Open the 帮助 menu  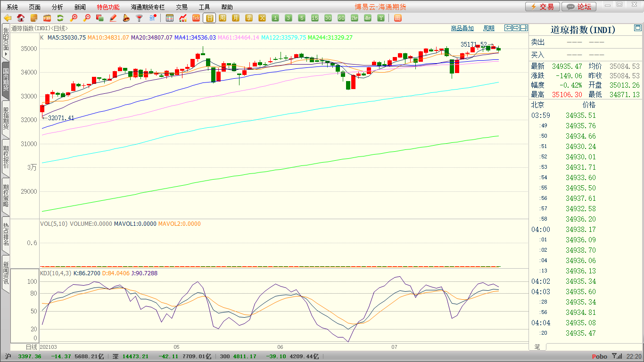(x=227, y=7)
